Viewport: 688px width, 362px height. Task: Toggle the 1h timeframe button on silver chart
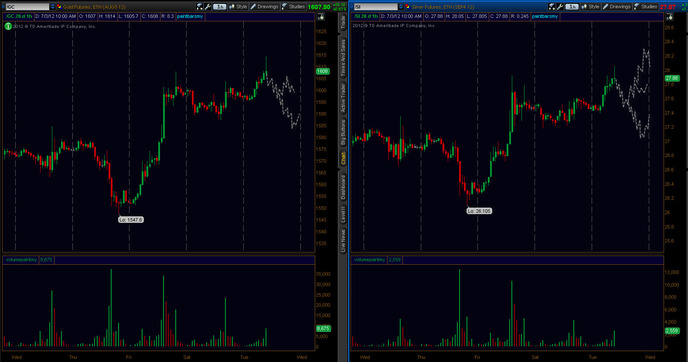coord(572,7)
